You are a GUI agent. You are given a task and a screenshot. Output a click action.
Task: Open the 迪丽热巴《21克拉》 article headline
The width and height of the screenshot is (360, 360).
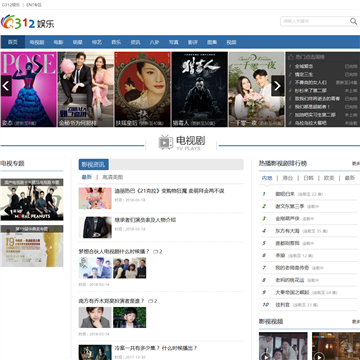coord(169,191)
